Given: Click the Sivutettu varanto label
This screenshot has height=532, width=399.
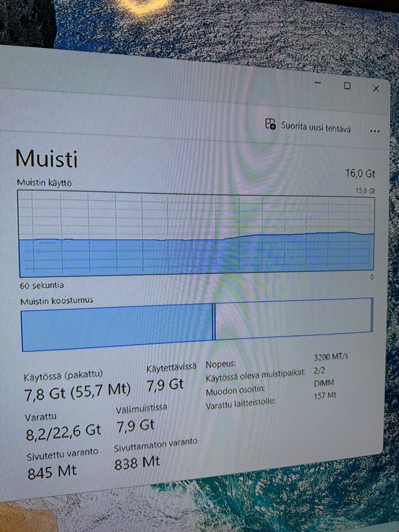Looking at the screenshot, I should (62, 454).
